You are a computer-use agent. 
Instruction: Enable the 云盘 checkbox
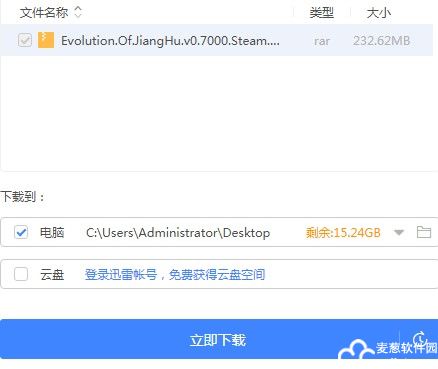pyautogui.click(x=21, y=274)
